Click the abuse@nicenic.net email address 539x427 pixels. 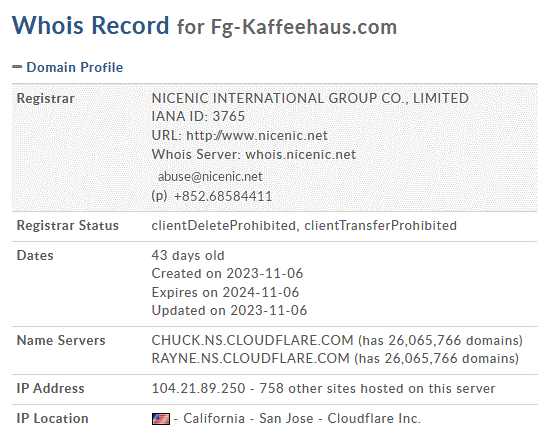click(x=210, y=176)
